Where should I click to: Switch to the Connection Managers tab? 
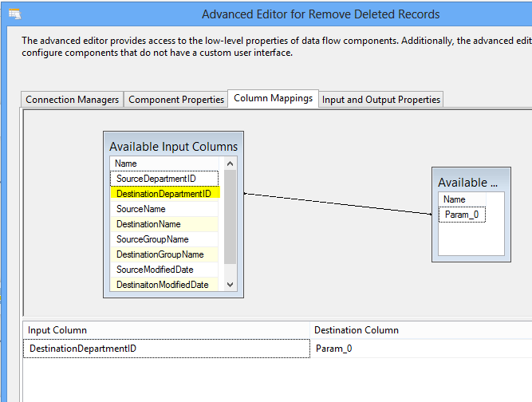pyautogui.click(x=73, y=100)
